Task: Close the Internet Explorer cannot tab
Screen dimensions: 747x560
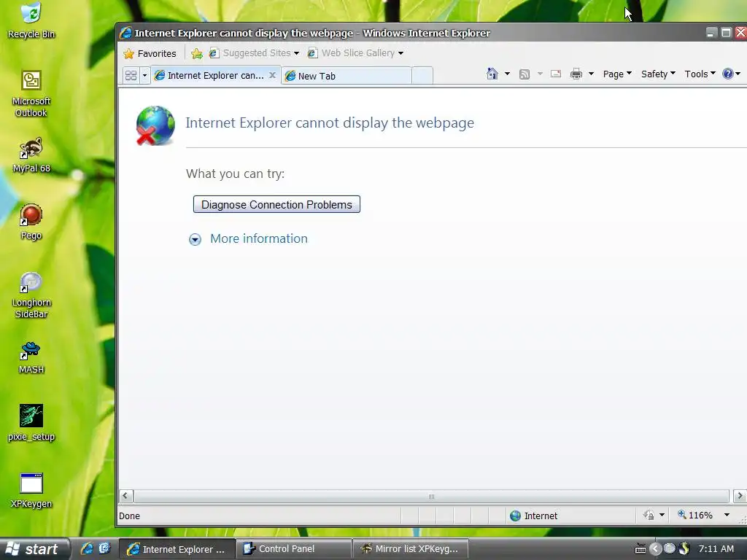Action: [272, 75]
